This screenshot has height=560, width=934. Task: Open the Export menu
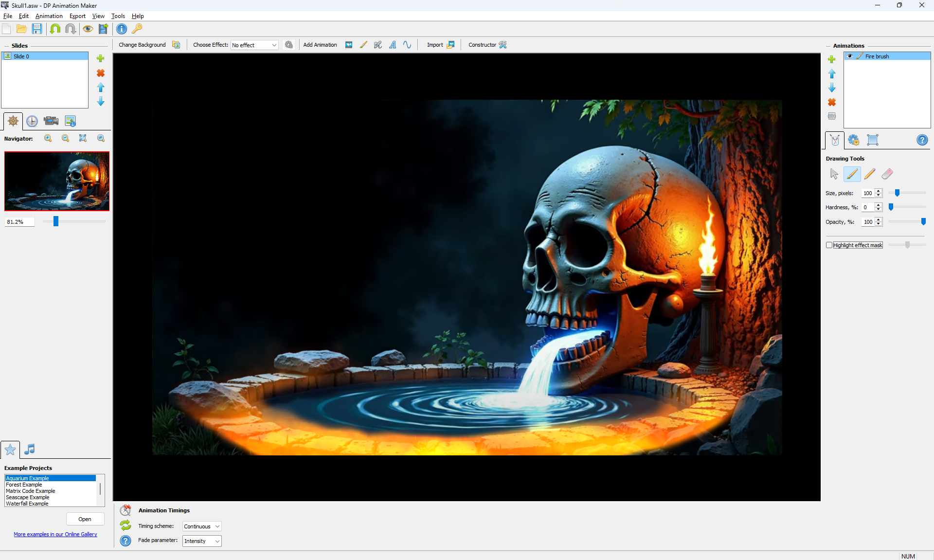click(77, 16)
